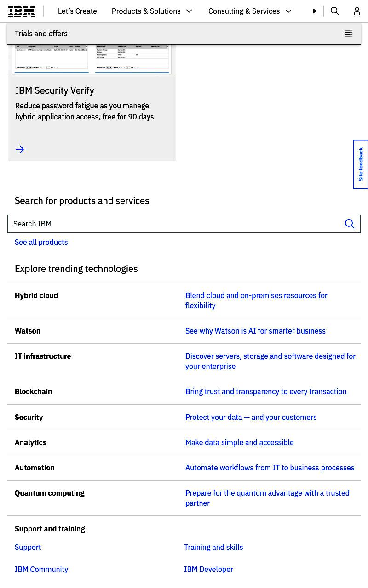Open the See all products link
368x588 pixels.
point(41,242)
